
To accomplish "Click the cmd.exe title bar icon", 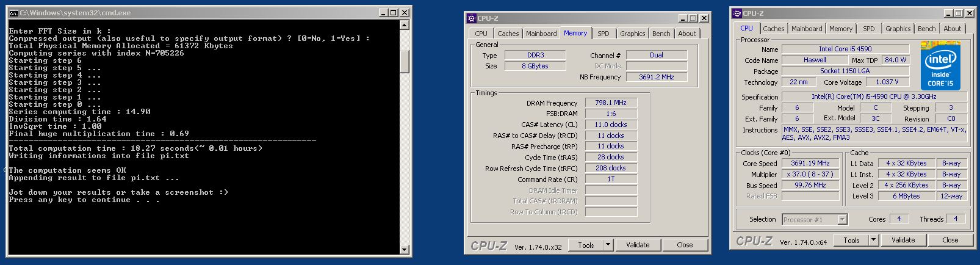I will [x=13, y=13].
